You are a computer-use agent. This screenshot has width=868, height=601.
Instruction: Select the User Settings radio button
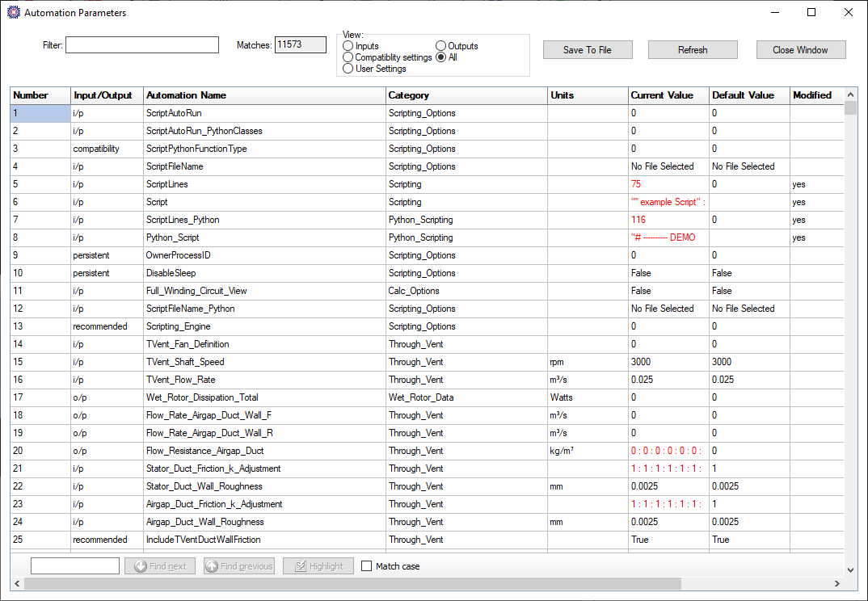pos(348,69)
